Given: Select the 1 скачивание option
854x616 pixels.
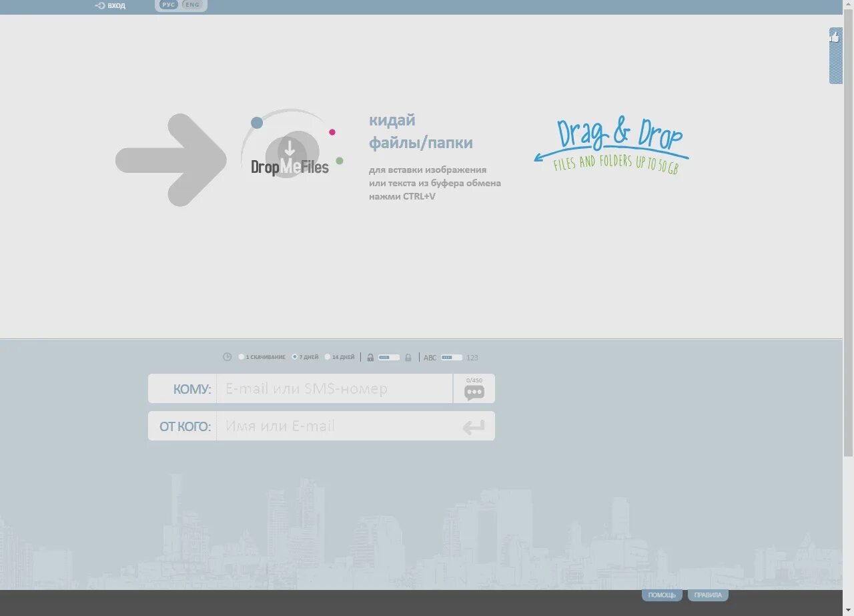Looking at the screenshot, I should click(262, 357).
